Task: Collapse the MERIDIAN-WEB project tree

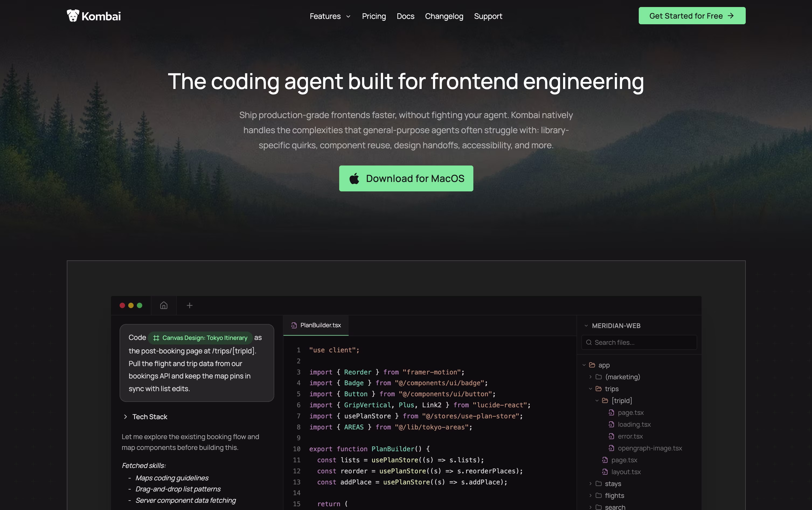Action: (x=586, y=326)
